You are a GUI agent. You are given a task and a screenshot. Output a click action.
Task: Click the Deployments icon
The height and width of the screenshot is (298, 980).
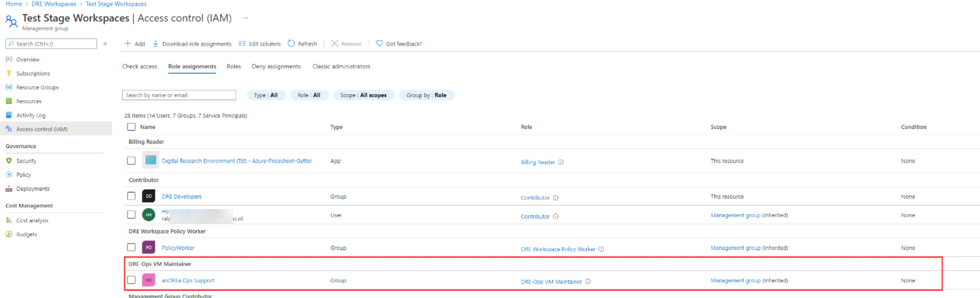tap(9, 189)
